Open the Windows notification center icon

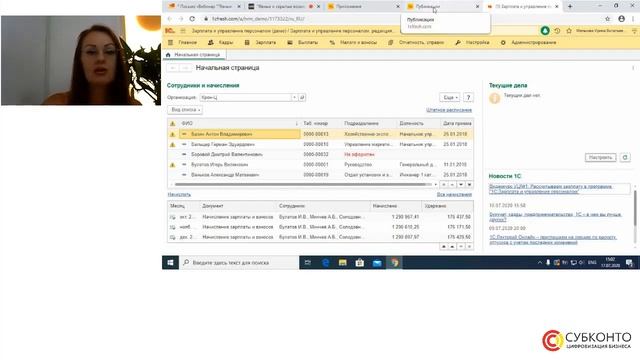(x=629, y=263)
